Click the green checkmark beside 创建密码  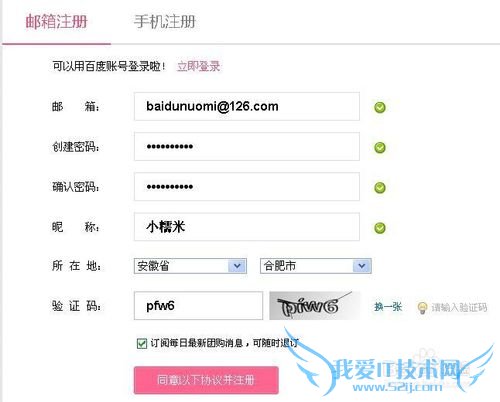(x=380, y=147)
